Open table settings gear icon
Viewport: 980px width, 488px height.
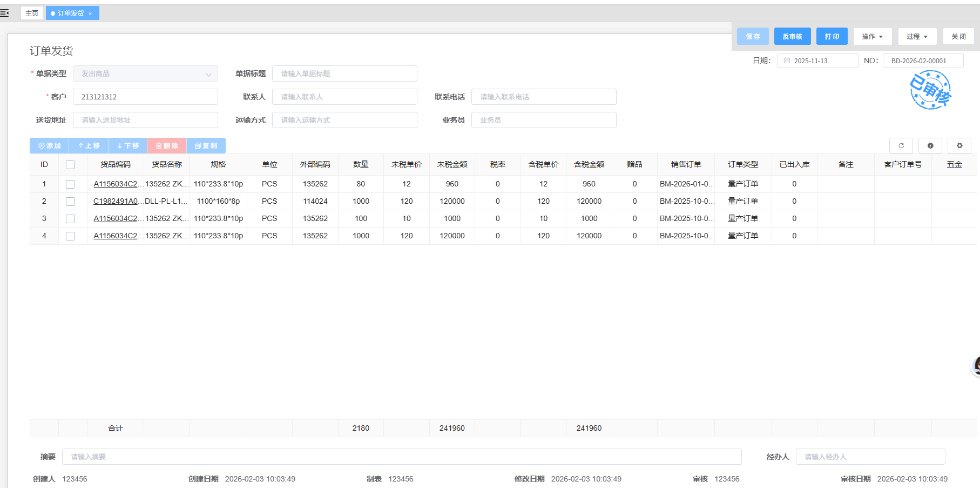tap(959, 145)
